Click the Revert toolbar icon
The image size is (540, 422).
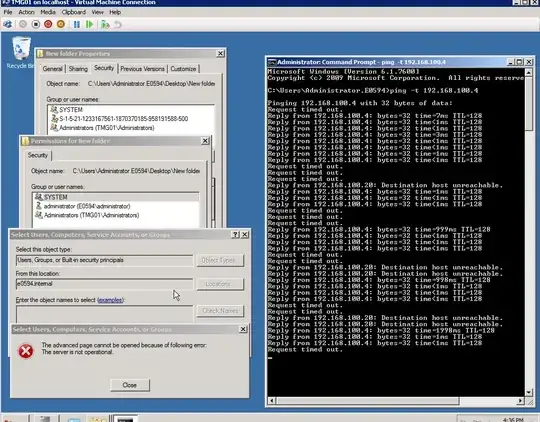click(x=118, y=24)
